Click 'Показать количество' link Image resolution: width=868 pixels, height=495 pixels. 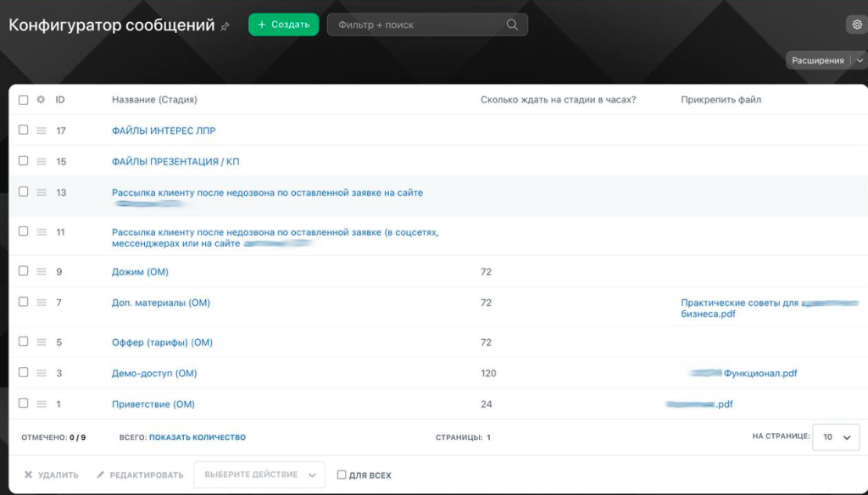tap(198, 437)
